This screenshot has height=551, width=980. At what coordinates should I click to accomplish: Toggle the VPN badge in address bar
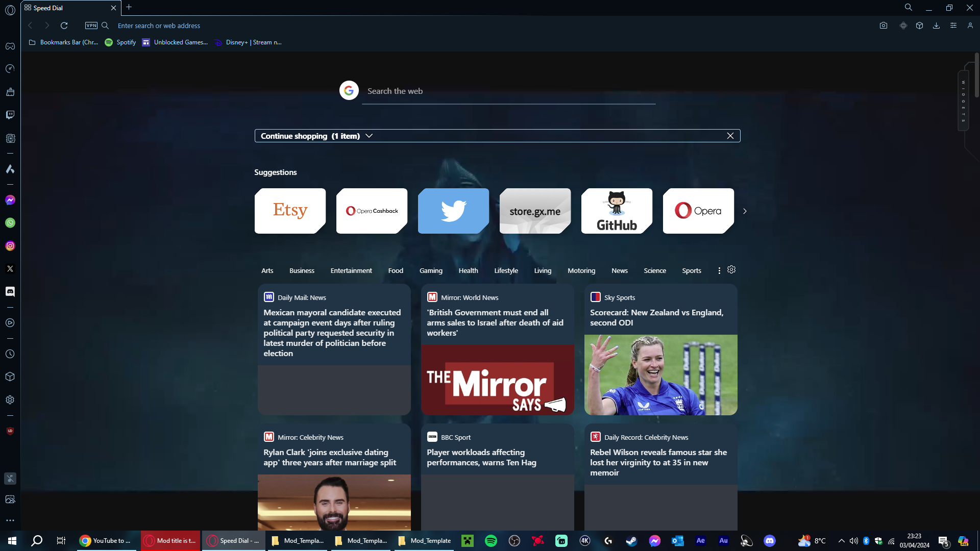(x=91, y=26)
